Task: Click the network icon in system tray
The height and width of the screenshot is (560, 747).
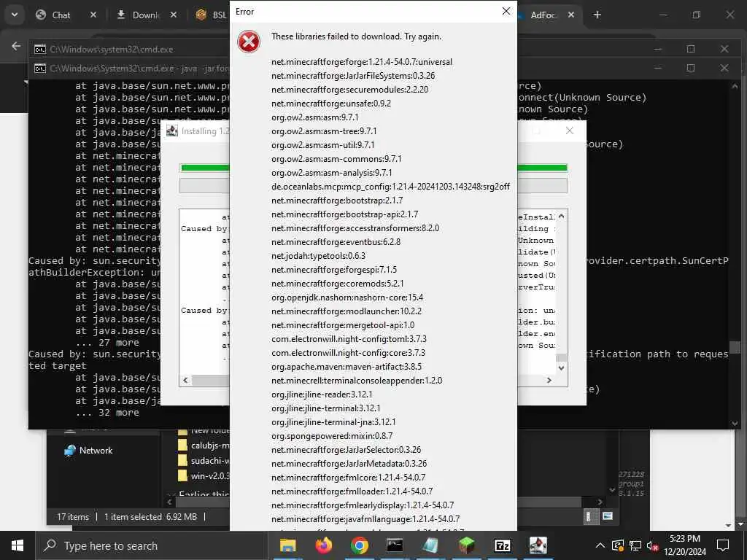Action: pyautogui.click(x=635, y=545)
